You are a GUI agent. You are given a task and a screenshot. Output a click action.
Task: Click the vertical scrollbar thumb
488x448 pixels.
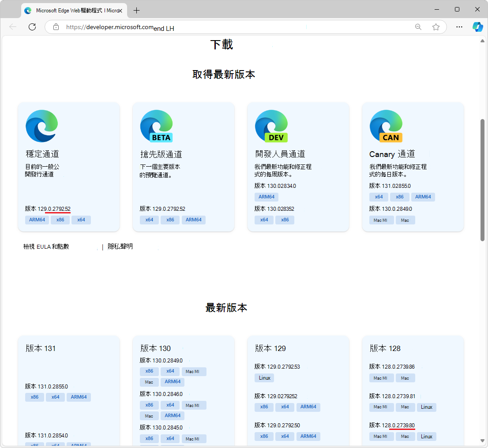tap(482, 180)
